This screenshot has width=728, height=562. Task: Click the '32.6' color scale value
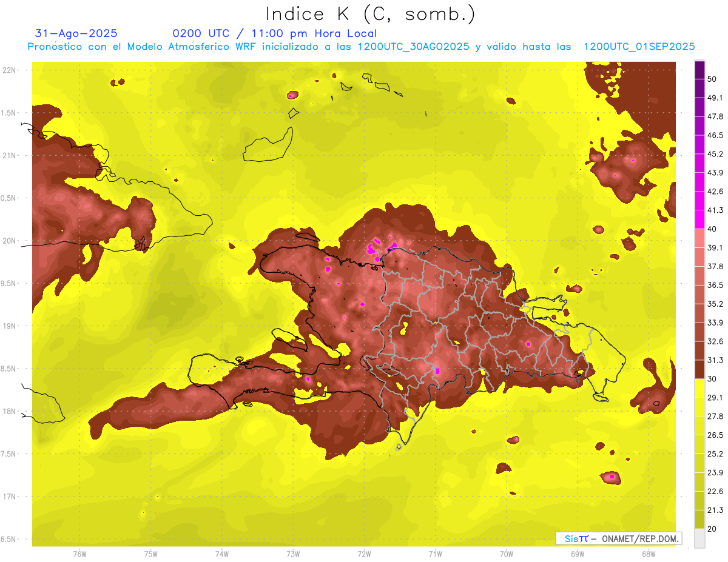[x=715, y=341]
